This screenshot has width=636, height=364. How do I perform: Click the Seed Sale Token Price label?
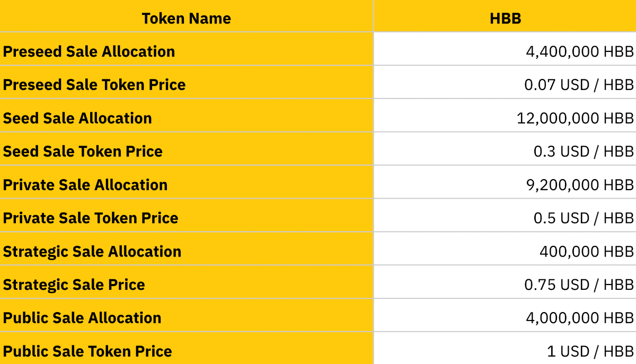[x=83, y=152]
